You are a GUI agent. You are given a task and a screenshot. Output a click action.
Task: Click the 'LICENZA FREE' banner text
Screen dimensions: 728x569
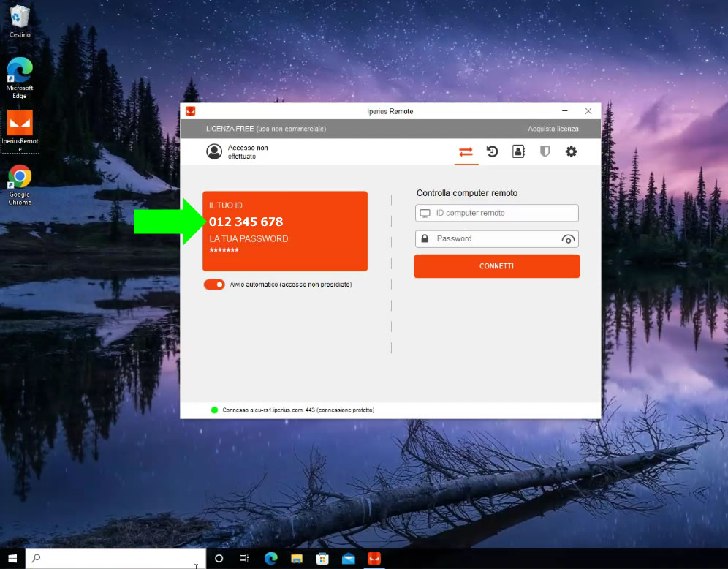(x=266, y=129)
